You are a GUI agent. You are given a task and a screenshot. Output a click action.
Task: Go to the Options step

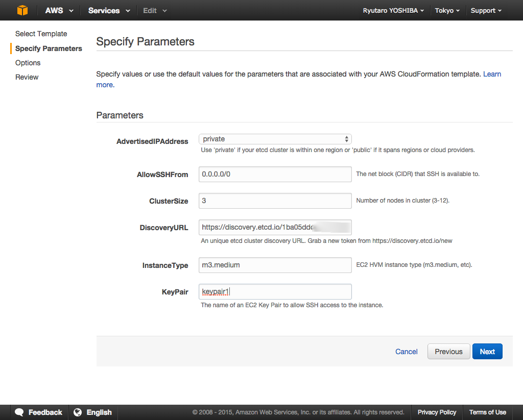click(28, 63)
